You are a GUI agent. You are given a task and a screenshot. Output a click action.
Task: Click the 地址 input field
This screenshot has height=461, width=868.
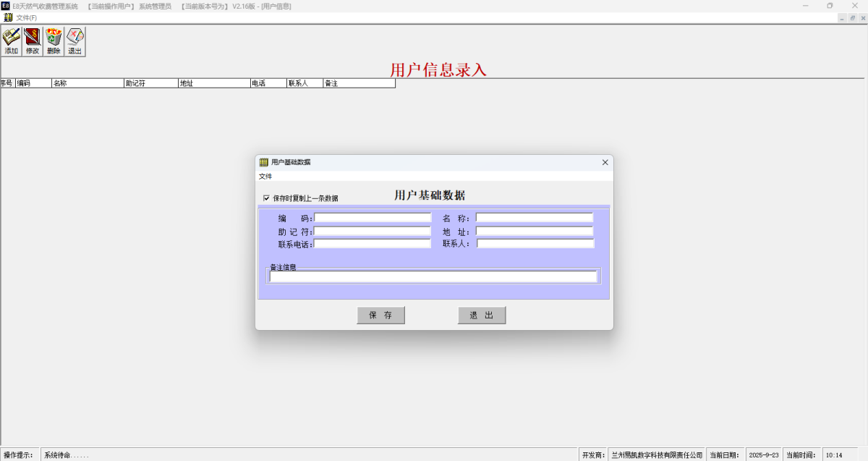pyautogui.click(x=534, y=231)
